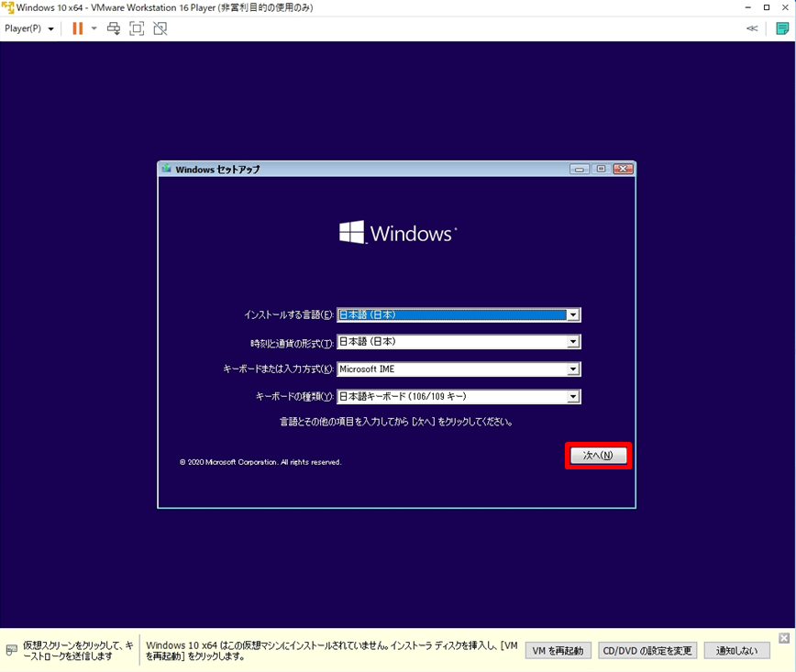Viewport: 796px width, 672px height.
Task: Click the keyboard hint icon in the notification bar
Action: (11, 650)
